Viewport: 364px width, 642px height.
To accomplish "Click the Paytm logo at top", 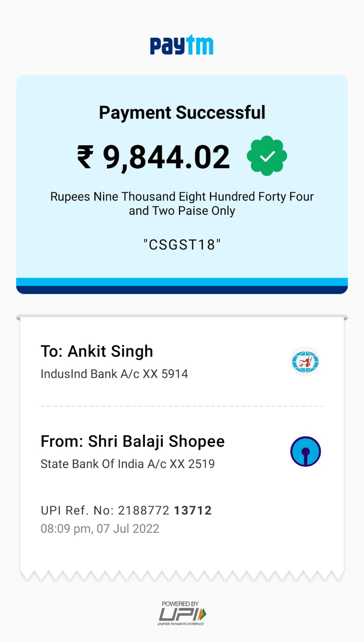I will pos(181,45).
